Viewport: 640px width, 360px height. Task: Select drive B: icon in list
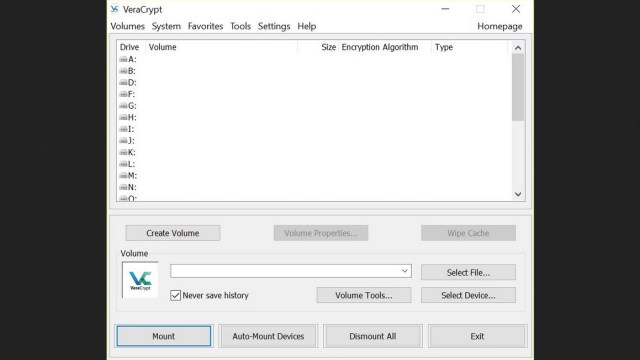tap(123, 71)
